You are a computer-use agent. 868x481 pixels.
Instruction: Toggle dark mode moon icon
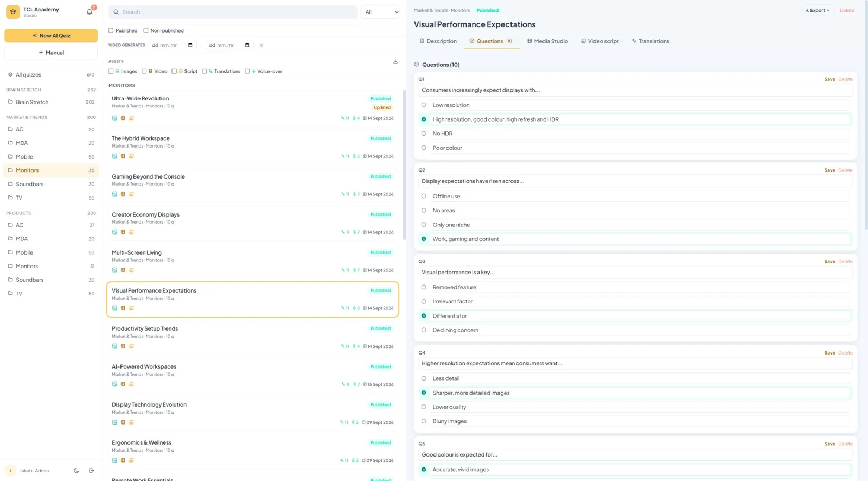coord(76,471)
